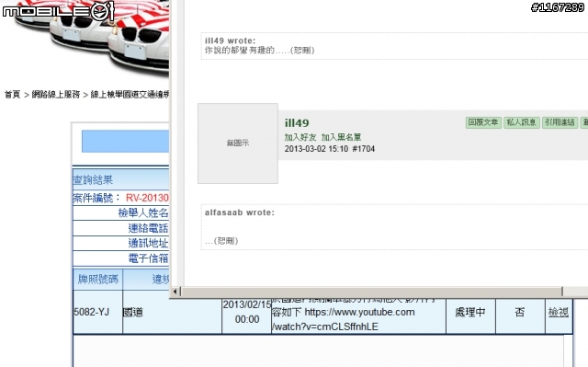Click the 無圖示 avatar placeholder
This screenshot has height=367, width=588.
tap(238, 143)
